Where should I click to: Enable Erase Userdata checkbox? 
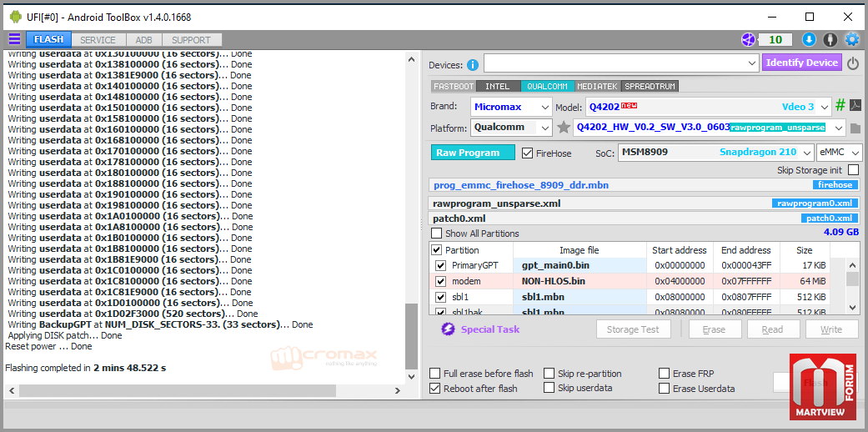pos(665,389)
